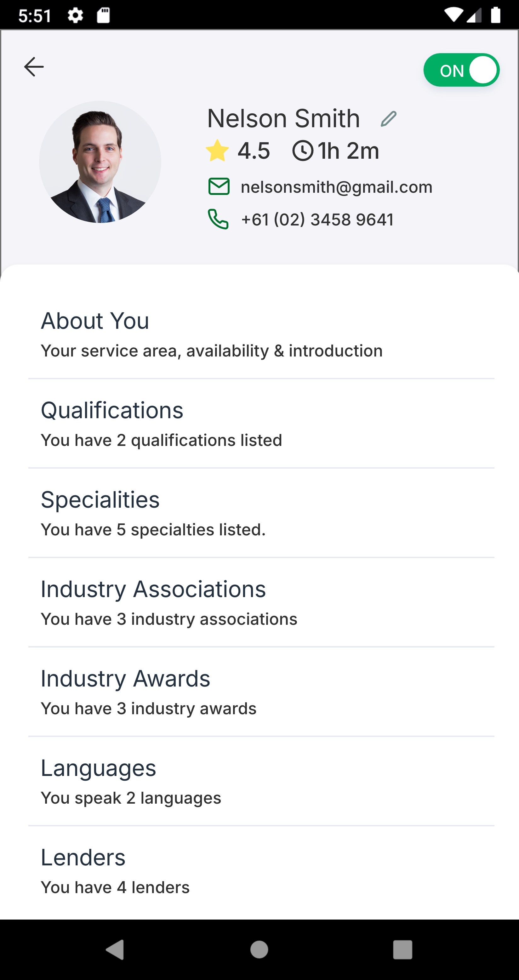This screenshot has width=519, height=980.
Task: Tap the green email envelope icon
Action: tap(219, 186)
